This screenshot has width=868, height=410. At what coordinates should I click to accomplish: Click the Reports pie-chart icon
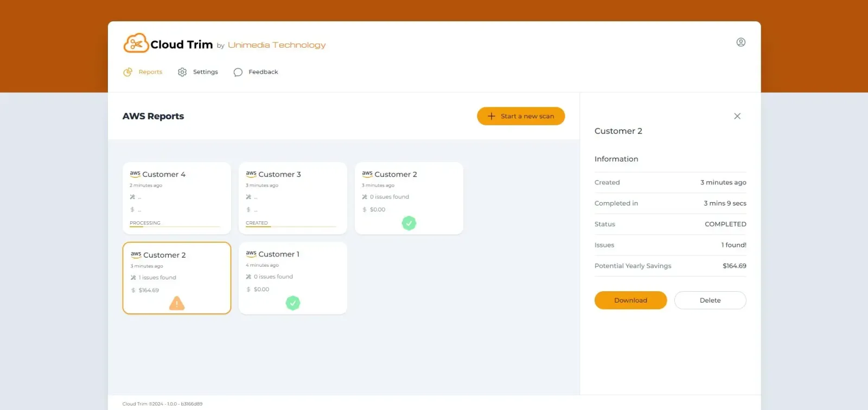(x=128, y=72)
